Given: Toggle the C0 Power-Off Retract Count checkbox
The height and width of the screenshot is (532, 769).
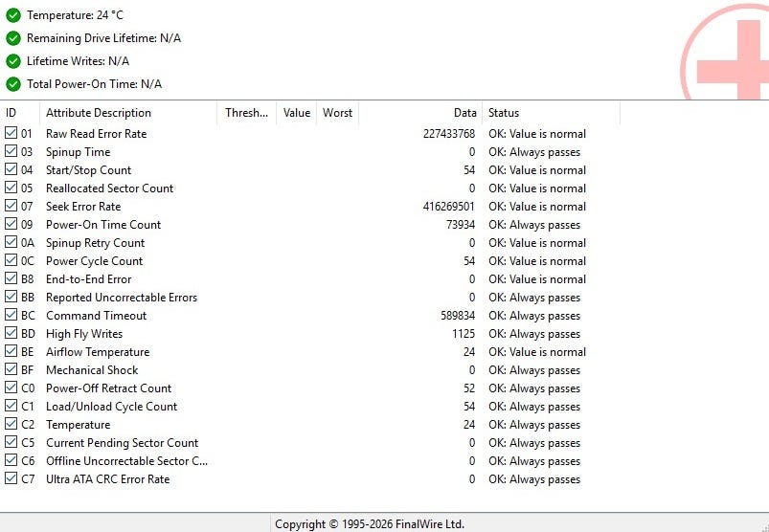Looking at the screenshot, I should coord(11,387).
